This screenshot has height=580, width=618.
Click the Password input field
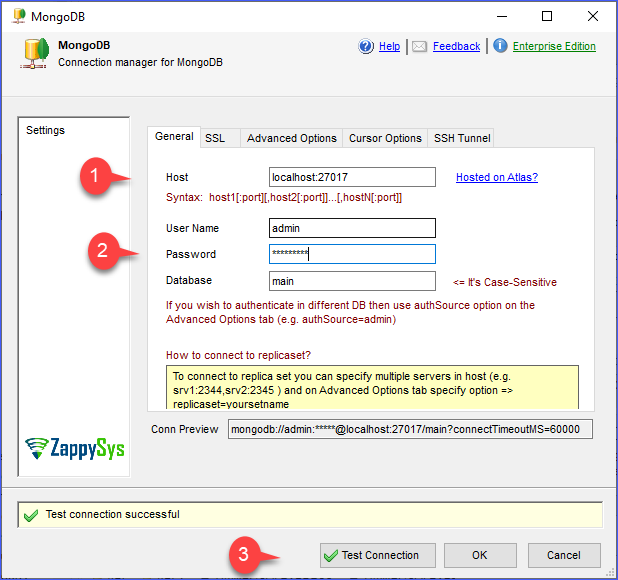pos(352,254)
